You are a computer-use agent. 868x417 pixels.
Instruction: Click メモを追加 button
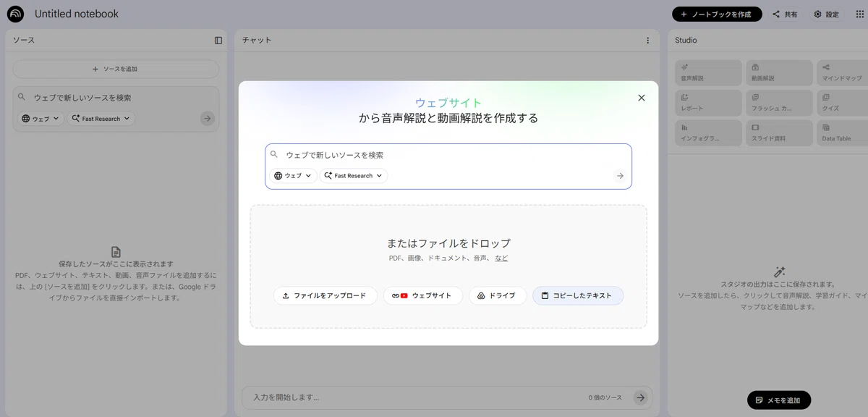pyautogui.click(x=779, y=400)
